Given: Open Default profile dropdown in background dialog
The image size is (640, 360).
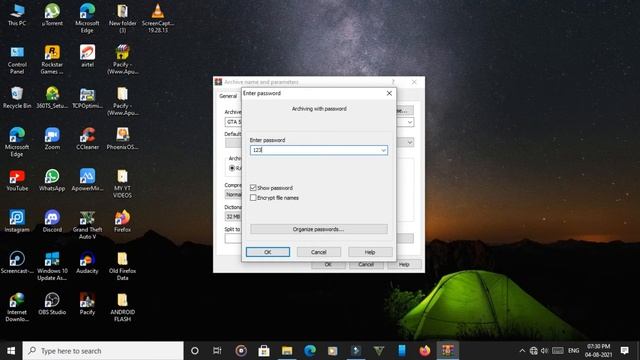Looking at the screenshot, I should tap(410, 142).
